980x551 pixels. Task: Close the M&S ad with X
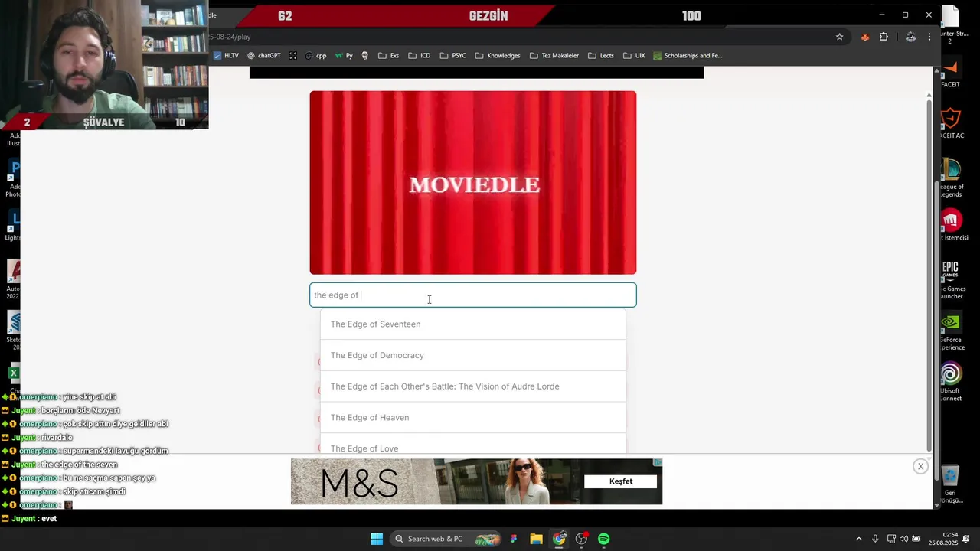[920, 466]
